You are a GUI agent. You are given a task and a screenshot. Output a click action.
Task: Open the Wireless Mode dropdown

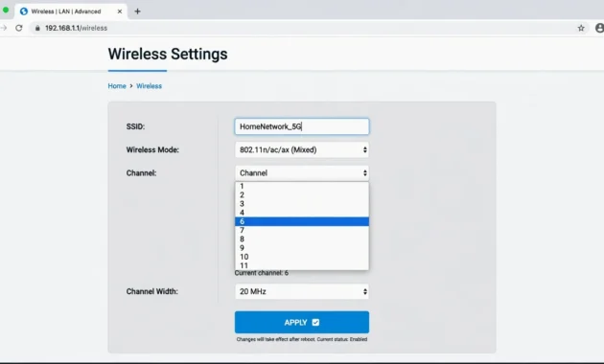(x=302, y=149)
